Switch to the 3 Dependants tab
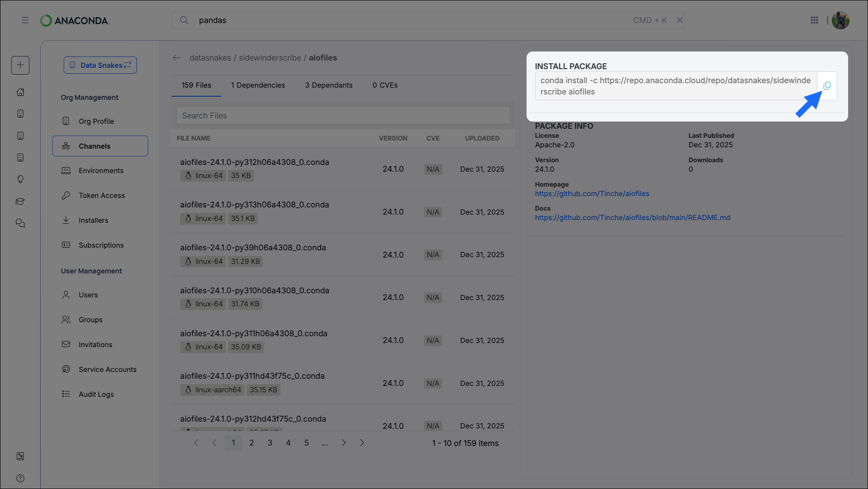This screenshot has height=489, width=868. click(328, 85)
